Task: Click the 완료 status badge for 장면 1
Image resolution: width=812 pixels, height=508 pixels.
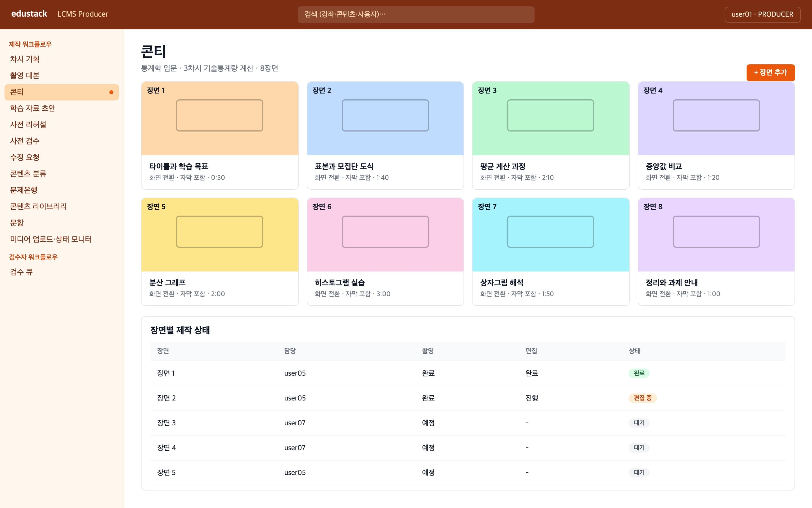Action: pyautogui.click(x=639, y=373)
